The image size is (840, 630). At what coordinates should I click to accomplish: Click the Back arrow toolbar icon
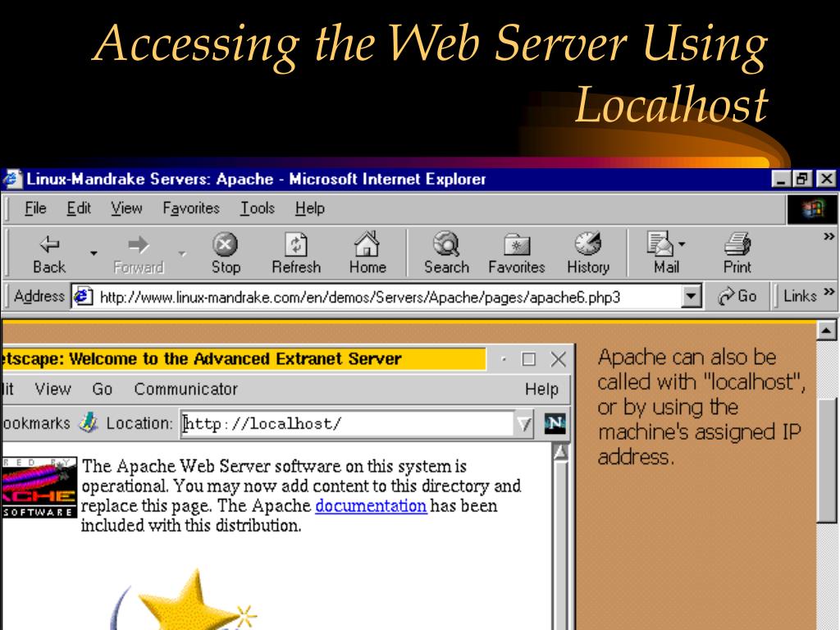pos(49,244)
